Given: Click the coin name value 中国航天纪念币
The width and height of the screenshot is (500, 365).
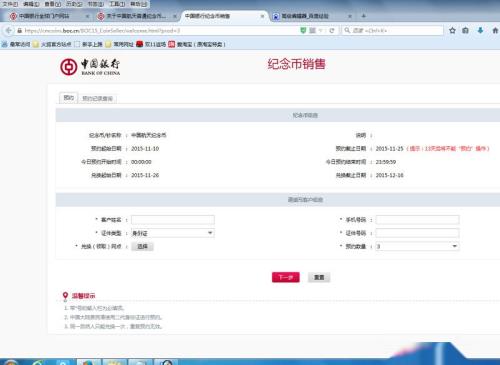Looking at the screenshot, I should (148, 135).
